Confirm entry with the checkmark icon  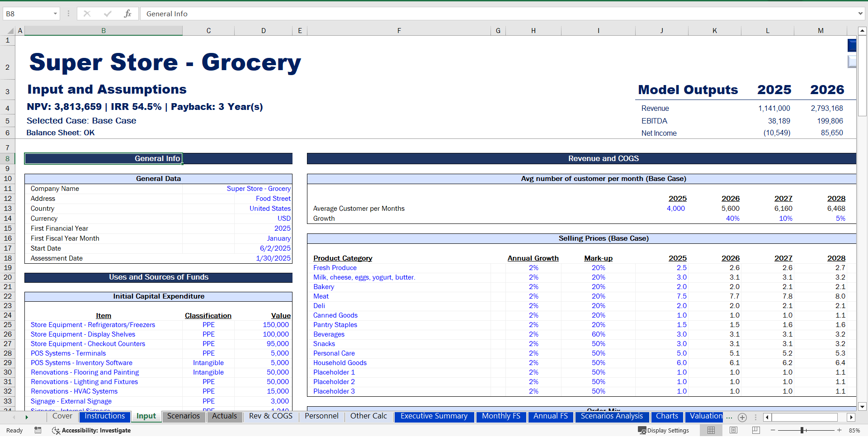click(x=108, y=14)
